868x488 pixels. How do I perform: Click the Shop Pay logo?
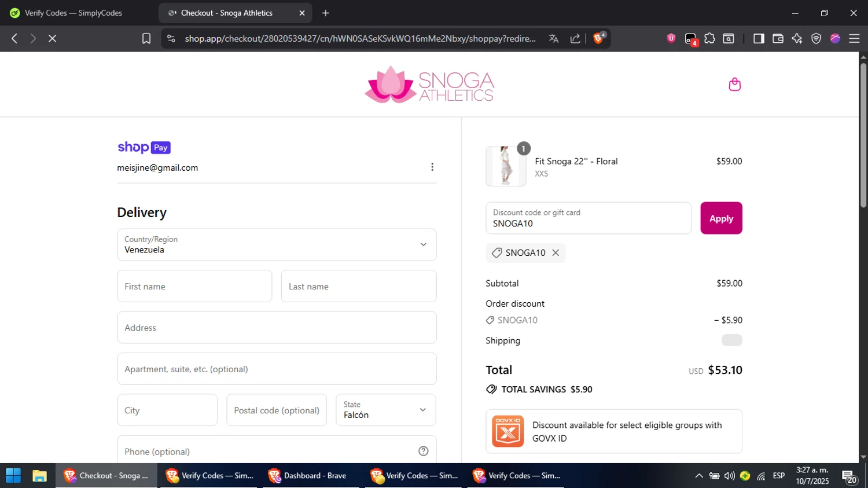pos(144,147)
